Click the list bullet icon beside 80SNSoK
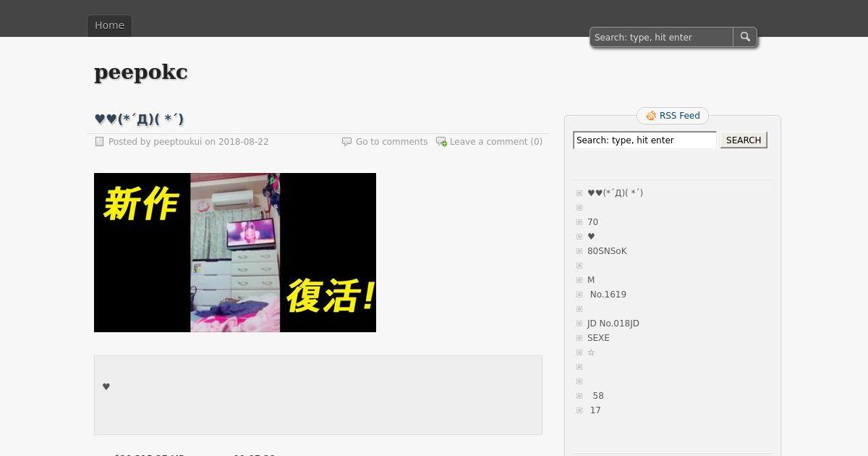The width and height of the screenshot is (868, 456). (579, 251)
